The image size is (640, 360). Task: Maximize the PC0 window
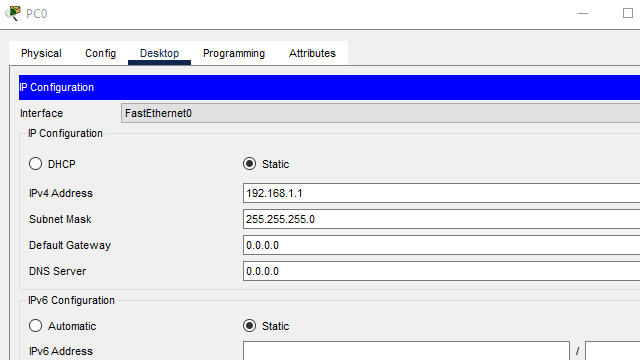(x=628, y=13)
